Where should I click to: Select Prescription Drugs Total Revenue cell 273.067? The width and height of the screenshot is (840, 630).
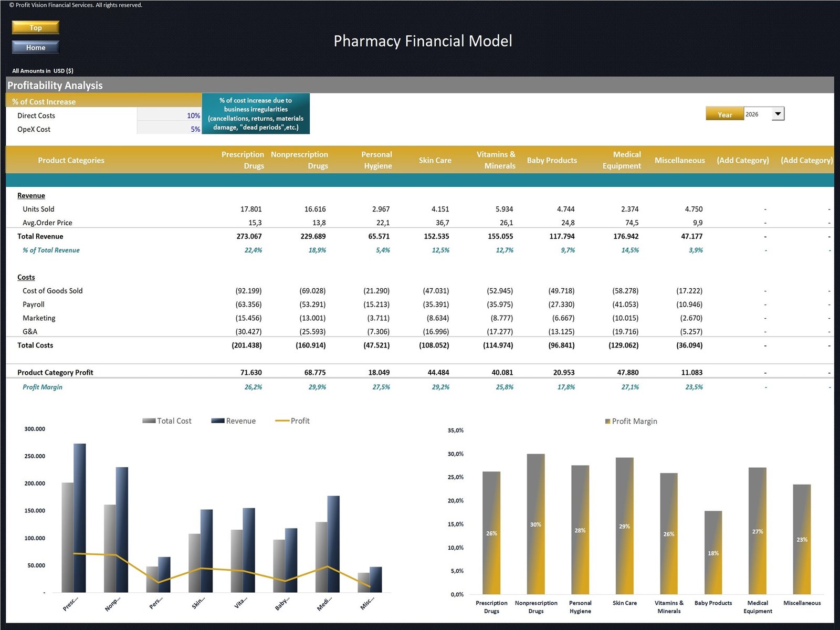[249, 236]
